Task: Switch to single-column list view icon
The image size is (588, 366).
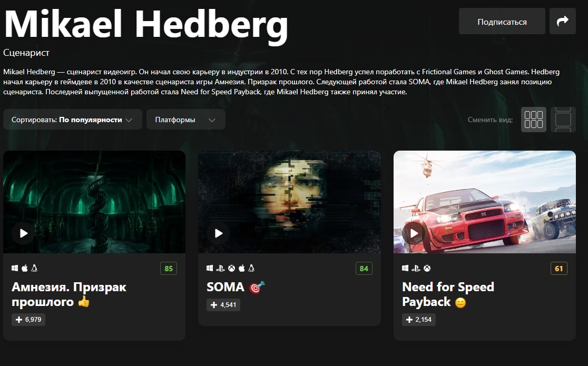Action: point(563,120)
